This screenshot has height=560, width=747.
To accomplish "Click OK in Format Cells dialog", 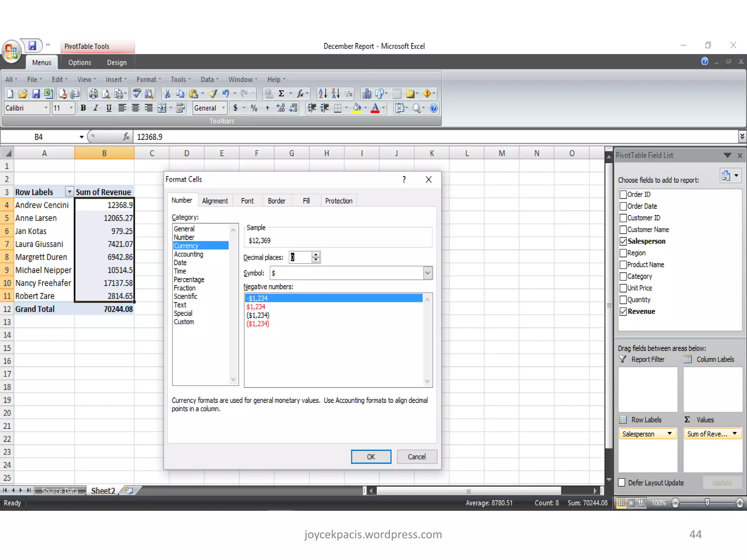I will (371, 456).
